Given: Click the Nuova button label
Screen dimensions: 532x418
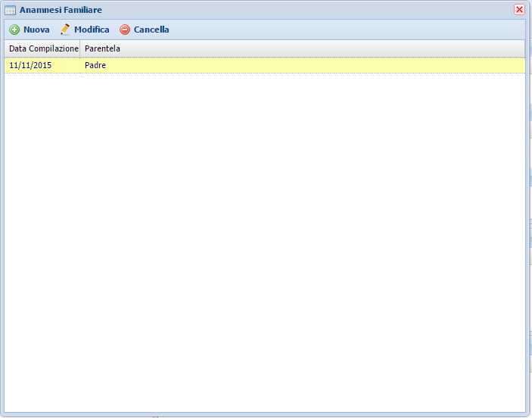Looking at the screenshot, I should coord(36,30).
